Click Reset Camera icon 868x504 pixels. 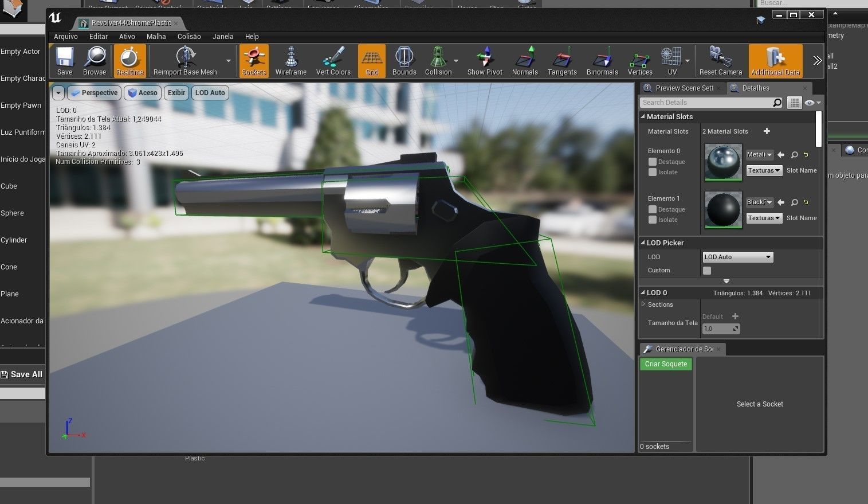click(721, 61)
